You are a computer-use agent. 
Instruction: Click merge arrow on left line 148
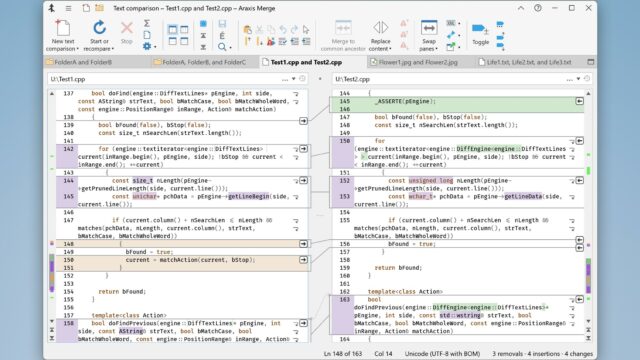(303, 244)
